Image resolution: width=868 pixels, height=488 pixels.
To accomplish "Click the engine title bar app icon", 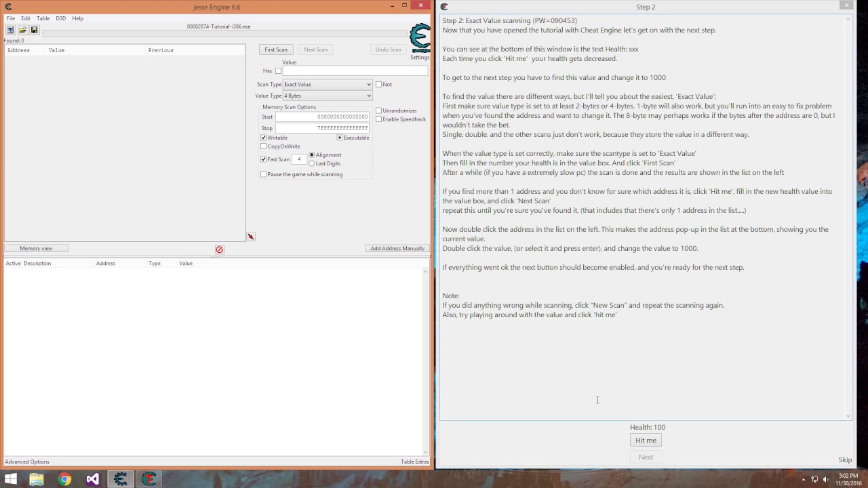I will point(8,7).
